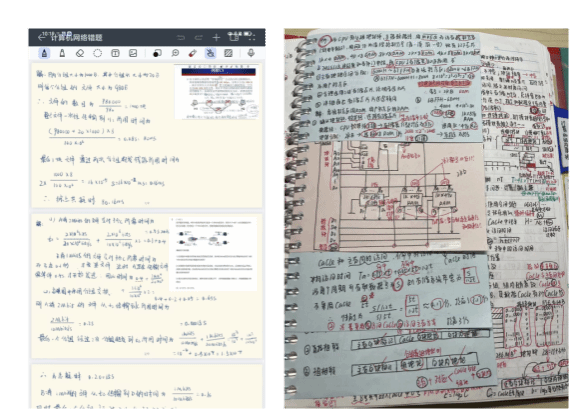Insert a text box with the T tool
This screenshot has height=418, width=578.
115,53
